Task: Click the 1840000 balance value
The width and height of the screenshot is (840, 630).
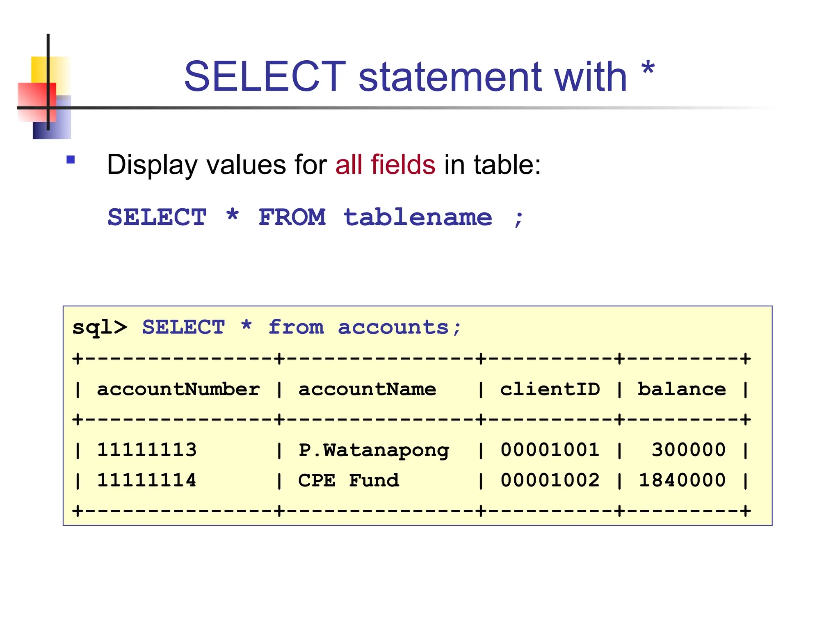Action: pos(682,480)
